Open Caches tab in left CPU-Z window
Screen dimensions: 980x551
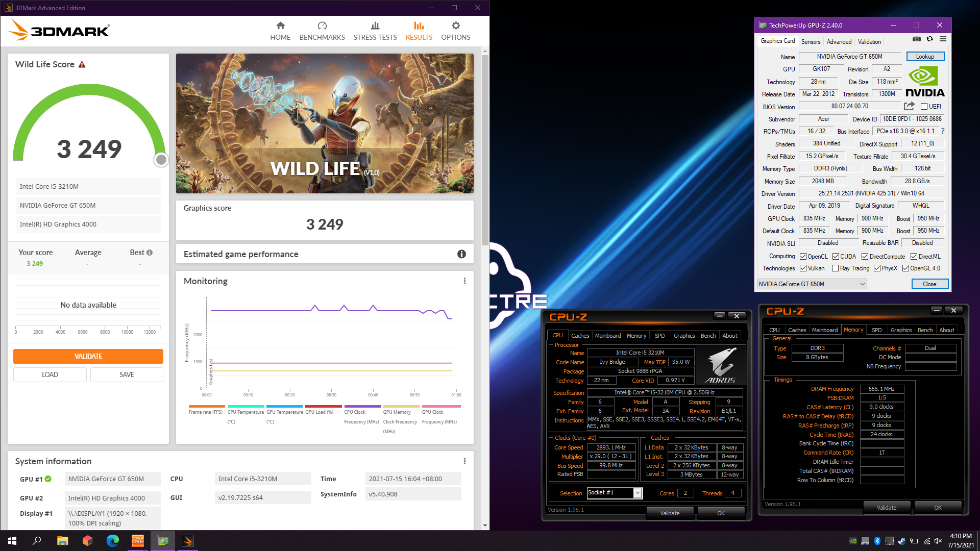click(580, 336)
